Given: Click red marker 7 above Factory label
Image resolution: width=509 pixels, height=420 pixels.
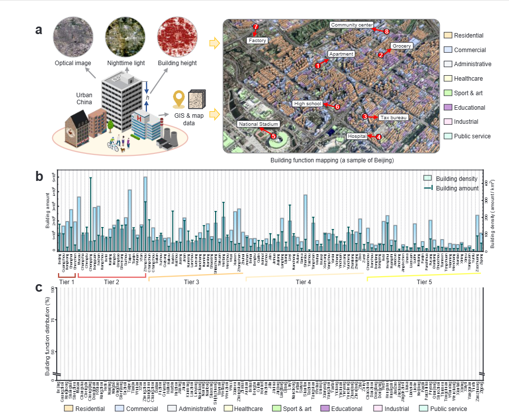Looking at the screenshot, I should pyautogui.click(x=256, y=27).
